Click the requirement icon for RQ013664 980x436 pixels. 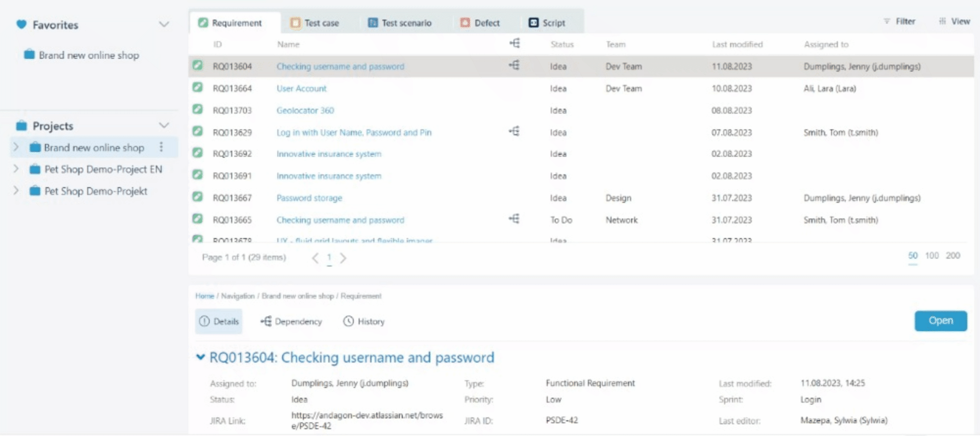coord(197,88)
